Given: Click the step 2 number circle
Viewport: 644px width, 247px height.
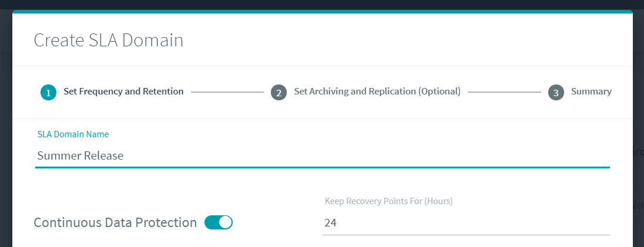Looking at the screenshot, I should click(279, 92).
